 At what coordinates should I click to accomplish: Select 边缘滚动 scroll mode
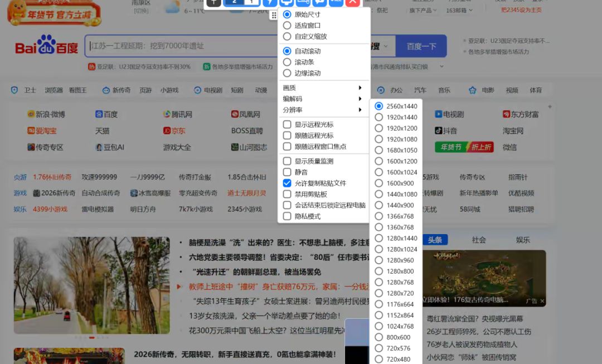pos(302,73)
